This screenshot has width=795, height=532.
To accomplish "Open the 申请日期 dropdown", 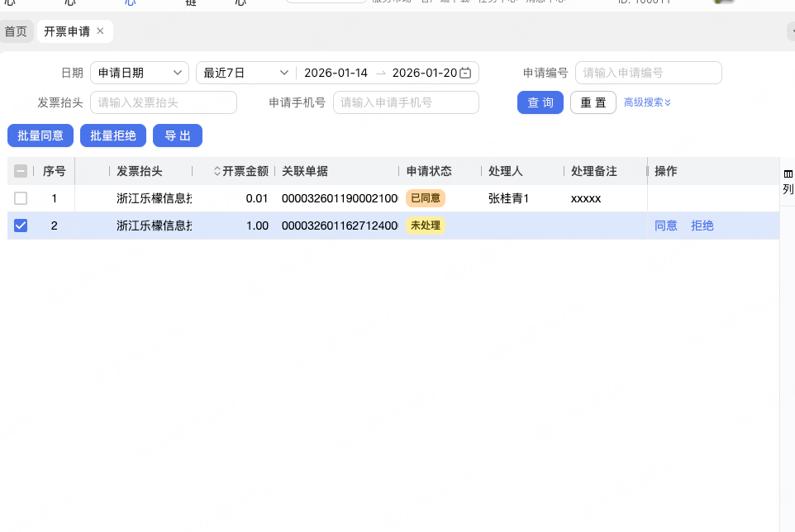I will pos(140,73).
